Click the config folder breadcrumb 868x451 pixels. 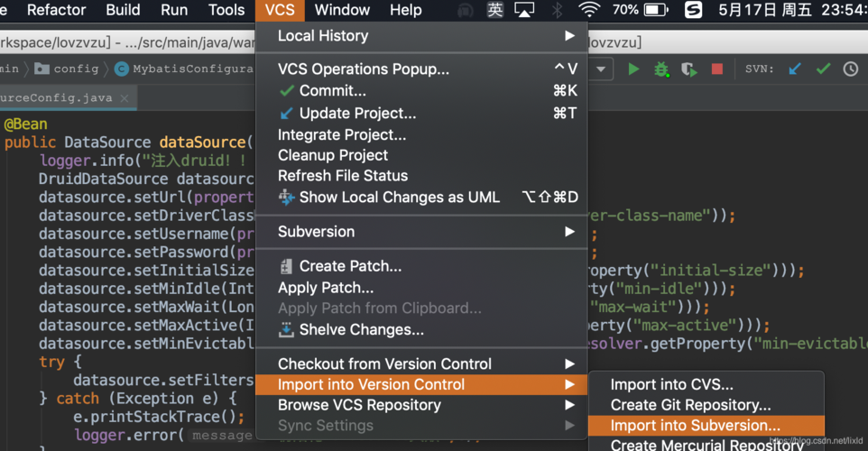pos(67,69)
